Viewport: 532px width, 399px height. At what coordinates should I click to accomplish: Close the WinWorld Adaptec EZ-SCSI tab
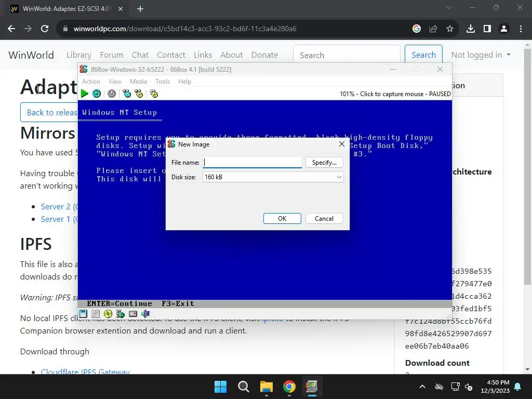click(x=121, y=9)
